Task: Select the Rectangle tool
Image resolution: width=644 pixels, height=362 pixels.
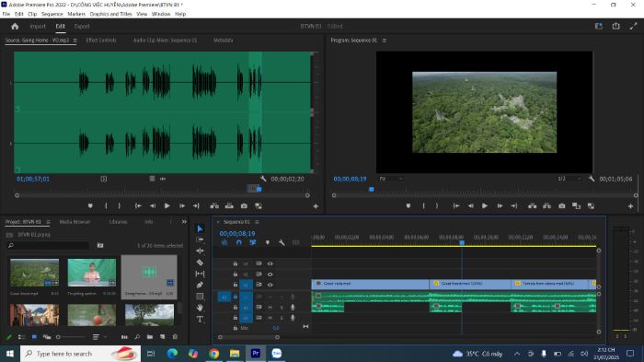Action: coord(200,297)
